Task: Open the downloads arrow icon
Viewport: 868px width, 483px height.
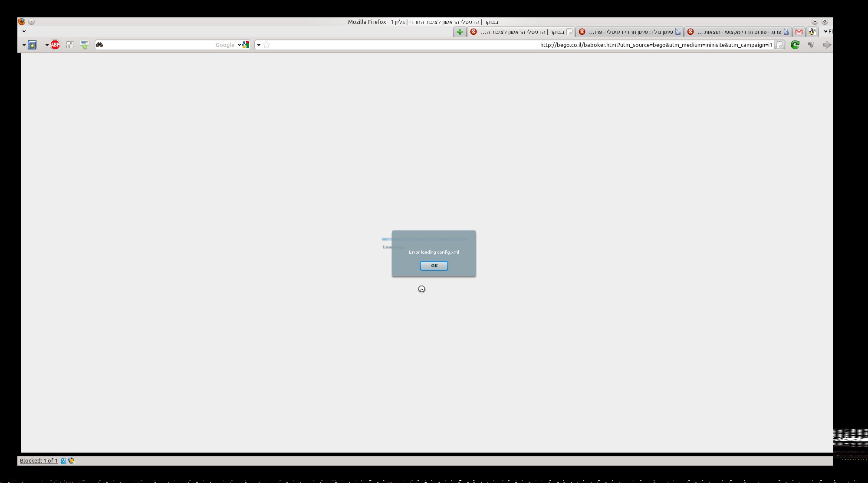Action: coord(85,45)
